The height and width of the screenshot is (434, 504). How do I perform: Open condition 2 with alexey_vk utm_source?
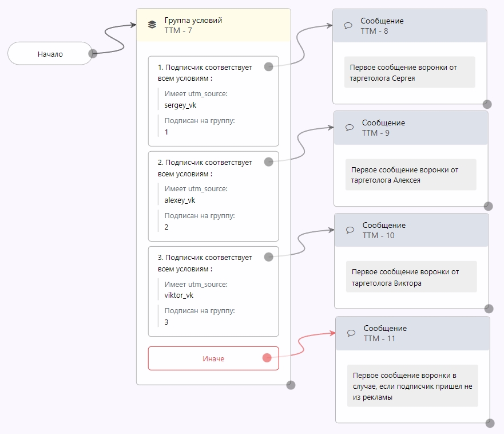point(213,196)
